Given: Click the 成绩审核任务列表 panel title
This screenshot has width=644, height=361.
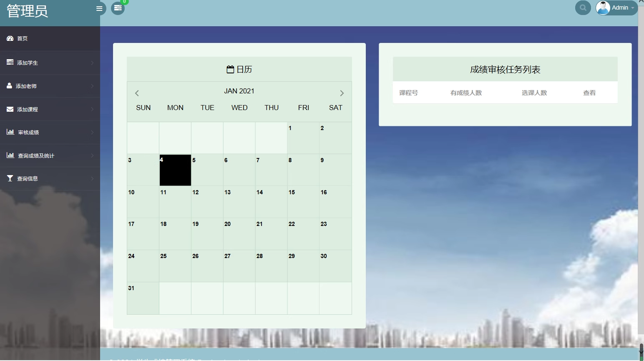Looking at the screenshot, I should tap(505, 70).
